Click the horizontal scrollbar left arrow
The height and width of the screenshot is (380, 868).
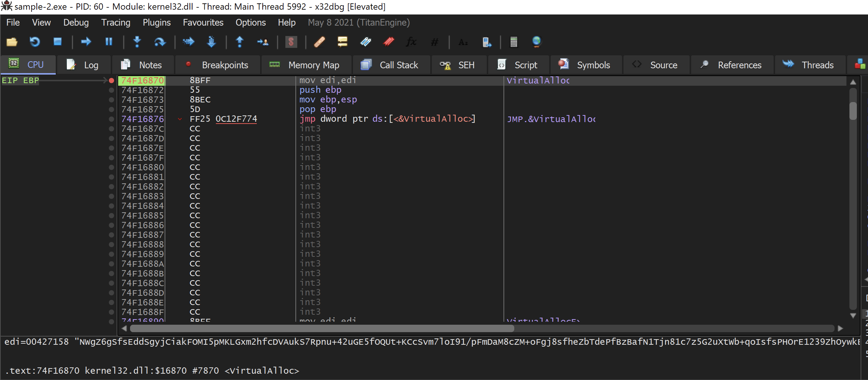pyautogui.click(x=124, y=328)
